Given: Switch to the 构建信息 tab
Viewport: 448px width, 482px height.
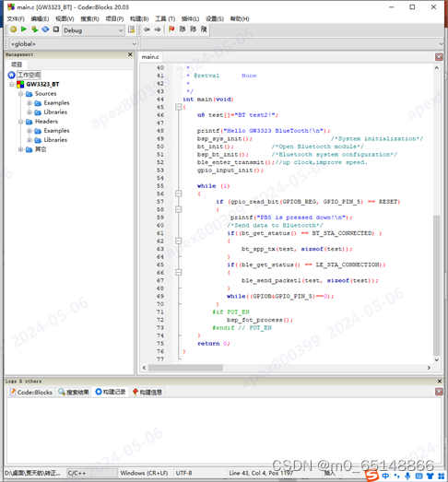Looking at the screenshot, I should (147, 392).
